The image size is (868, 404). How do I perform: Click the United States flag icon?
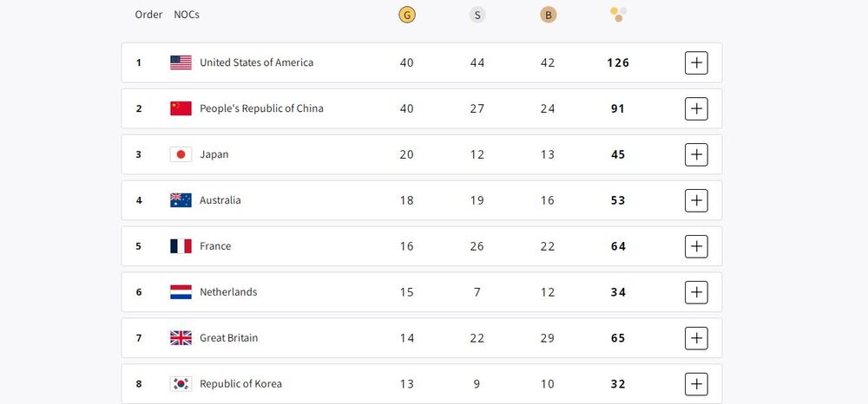point(181,62)
